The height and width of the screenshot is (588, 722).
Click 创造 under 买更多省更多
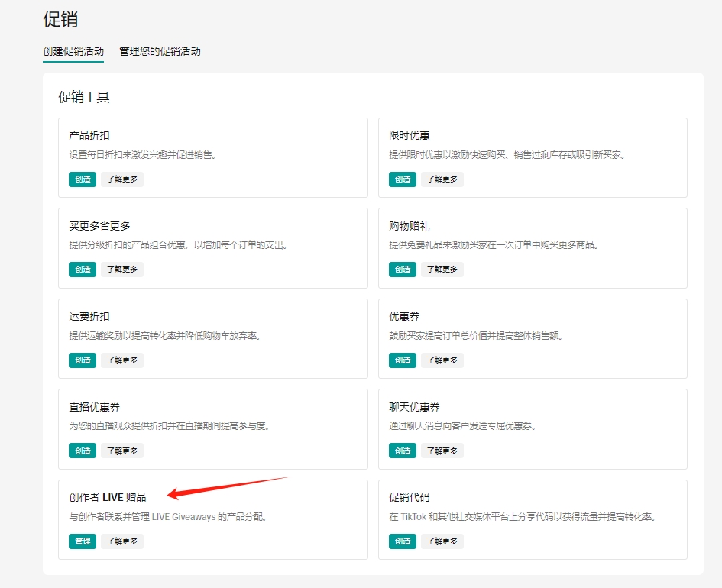pyautogui.click(x=82, y=270)
